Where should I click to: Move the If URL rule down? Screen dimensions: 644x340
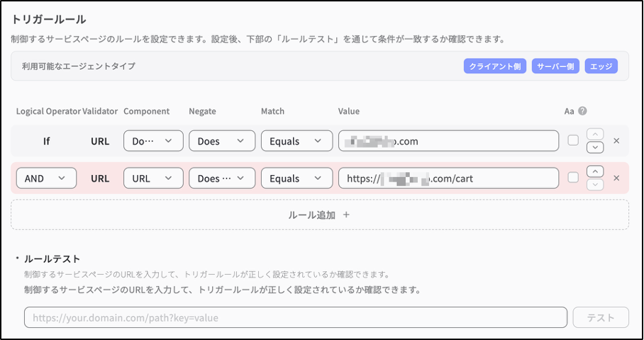[595, 147]
